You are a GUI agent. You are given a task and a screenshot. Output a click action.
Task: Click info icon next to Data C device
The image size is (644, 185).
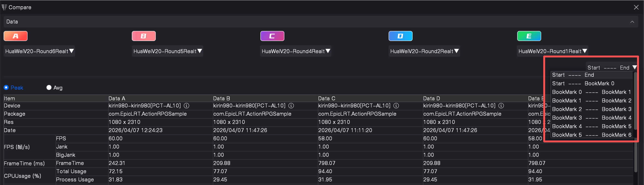click(396, 106)
